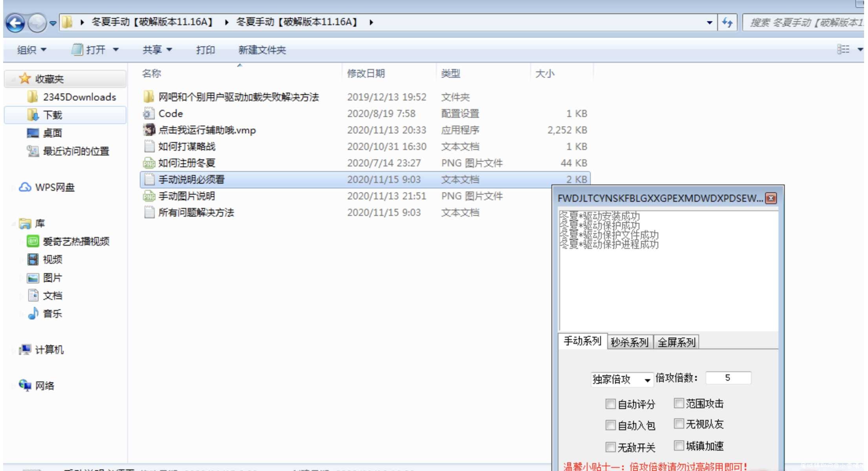868x471 pixels.
Task: Click 新建文件夹 button
Action: (x=262, y=50)
